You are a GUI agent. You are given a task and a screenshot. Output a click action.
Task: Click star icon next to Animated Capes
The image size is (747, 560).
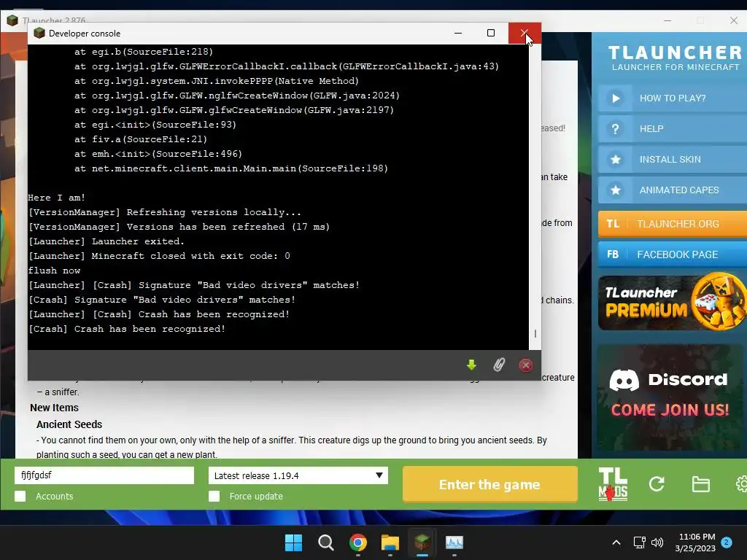click(616, 190)
